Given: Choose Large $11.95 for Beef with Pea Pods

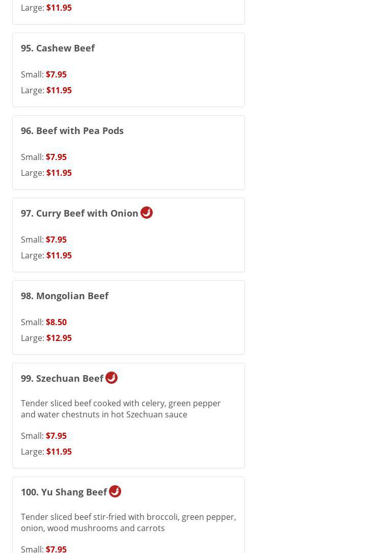Looking at the screenshot, I should click(x=59, y=173).
